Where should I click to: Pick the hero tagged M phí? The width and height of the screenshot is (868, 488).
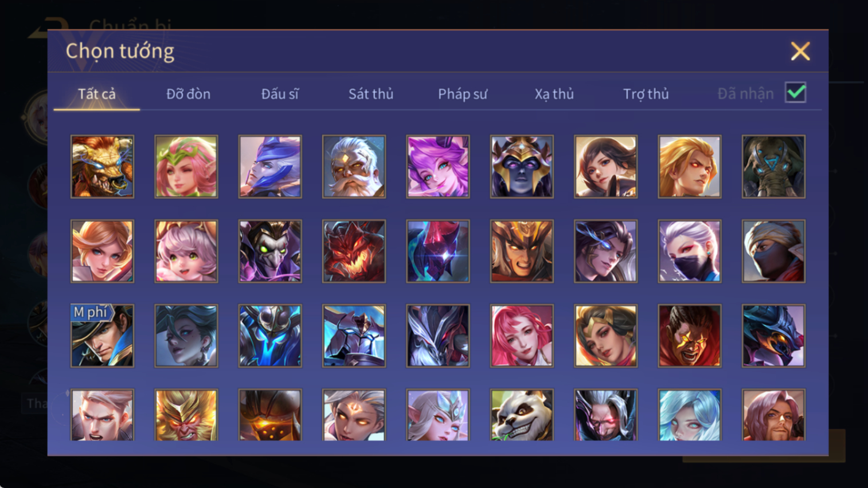(102, 336)
